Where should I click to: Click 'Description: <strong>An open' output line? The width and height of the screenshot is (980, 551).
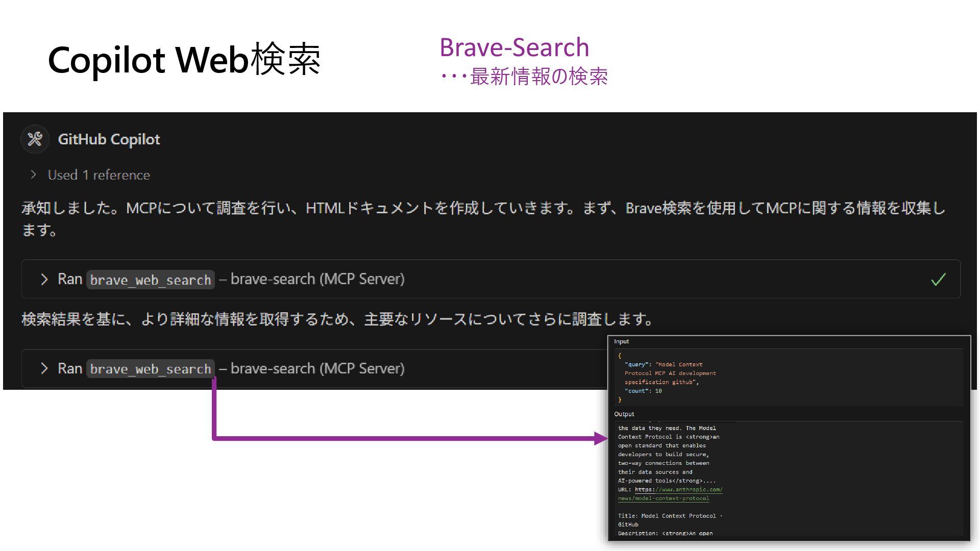click(x=665, y=533)
